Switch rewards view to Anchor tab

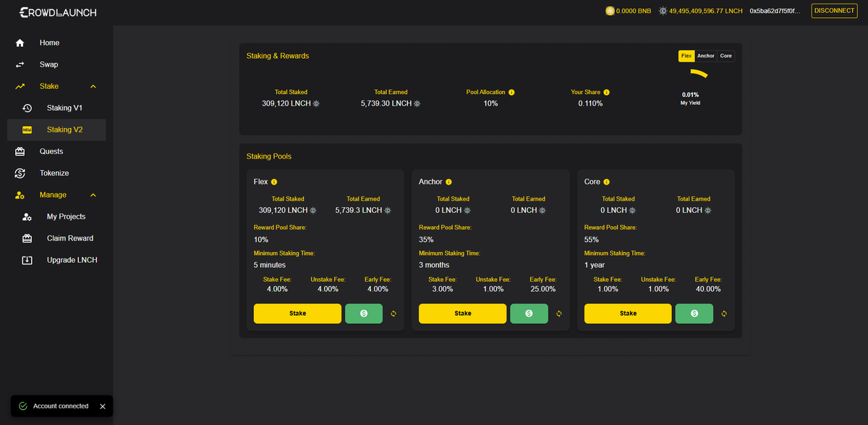point(706,56)
